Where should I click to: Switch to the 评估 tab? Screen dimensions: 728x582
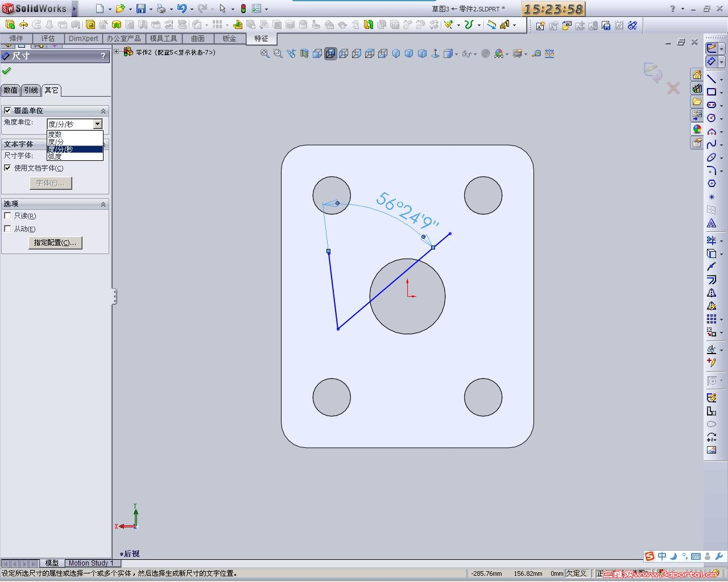[x=48, y=39]
